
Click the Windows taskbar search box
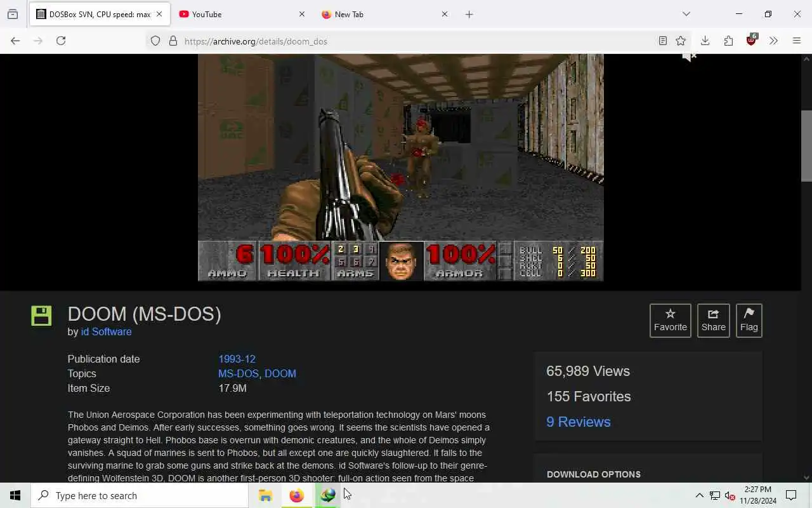[x=140, y=495]
